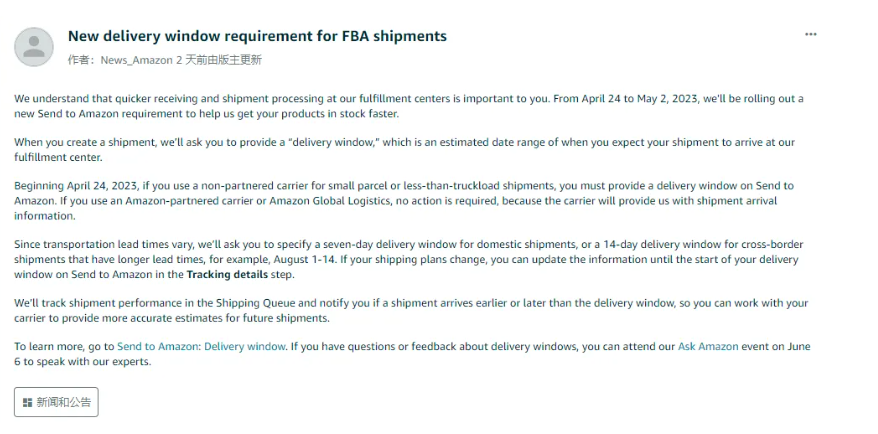Click the "Amazon Global Logistics" phrase
This screenshot has height=434, width=878.
330,201
